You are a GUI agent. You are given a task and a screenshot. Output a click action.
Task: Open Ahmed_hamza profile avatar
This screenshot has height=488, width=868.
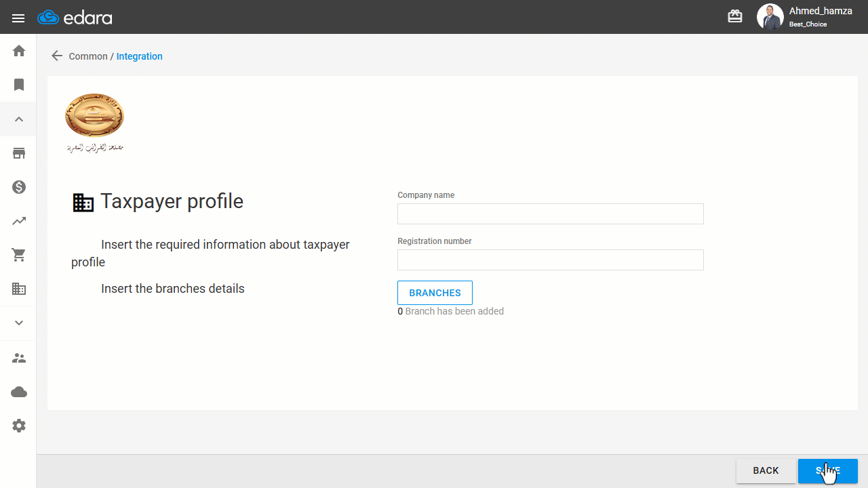[x=770, y=17]
